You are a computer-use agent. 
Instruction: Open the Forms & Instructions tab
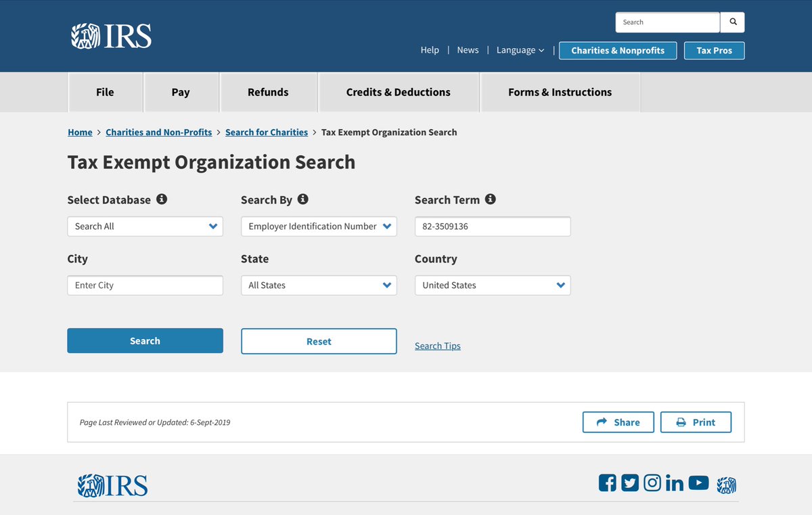560,92
